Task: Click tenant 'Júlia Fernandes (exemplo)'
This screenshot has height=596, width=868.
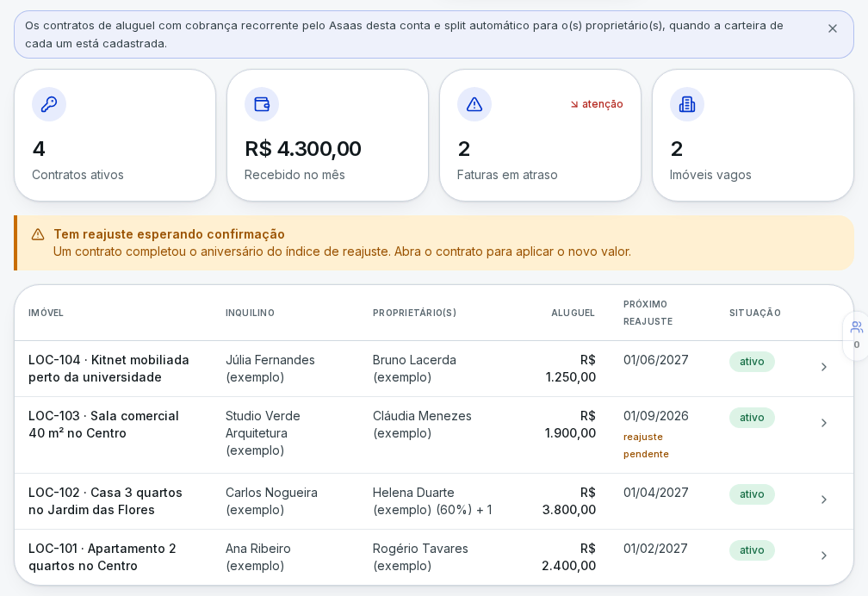Action: 270,369
